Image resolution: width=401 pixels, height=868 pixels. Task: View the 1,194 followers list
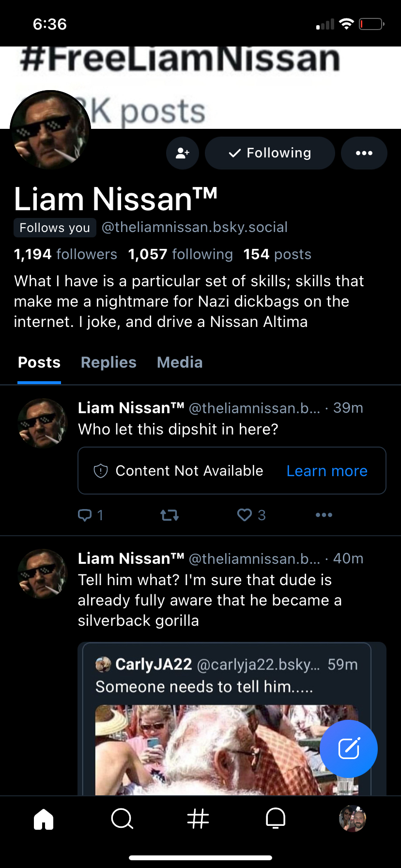(65, 254)
